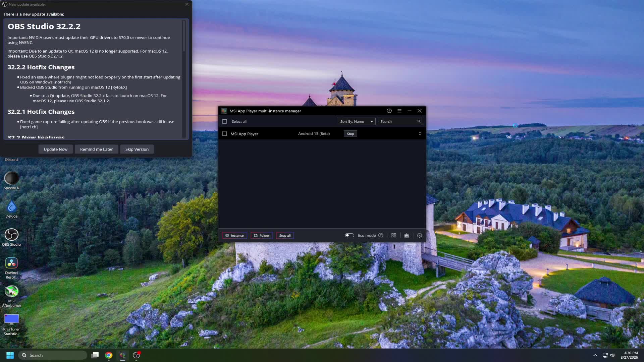
Task: Select the OBS Studio desktop shortcut
Action: pos(11,237)
